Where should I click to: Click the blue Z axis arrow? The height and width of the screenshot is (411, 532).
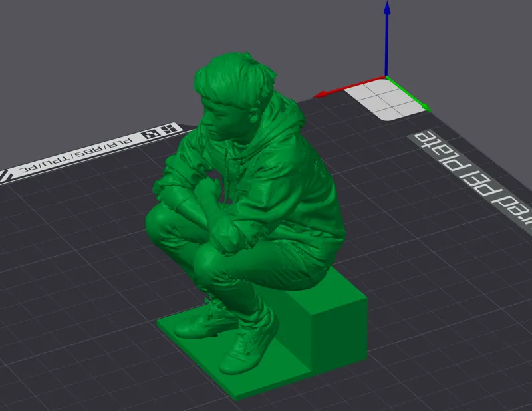point(387,39)
